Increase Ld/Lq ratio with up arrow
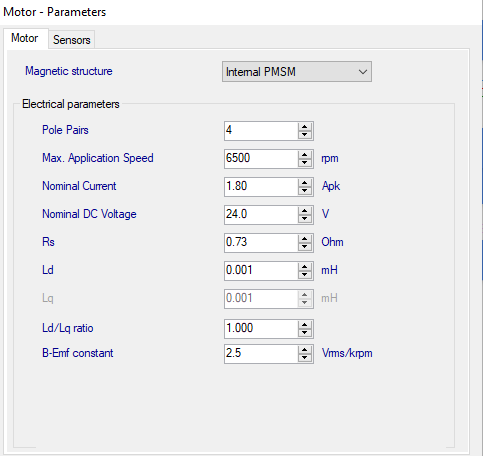The width and height of the screenshot is (483, 456). 305,325
